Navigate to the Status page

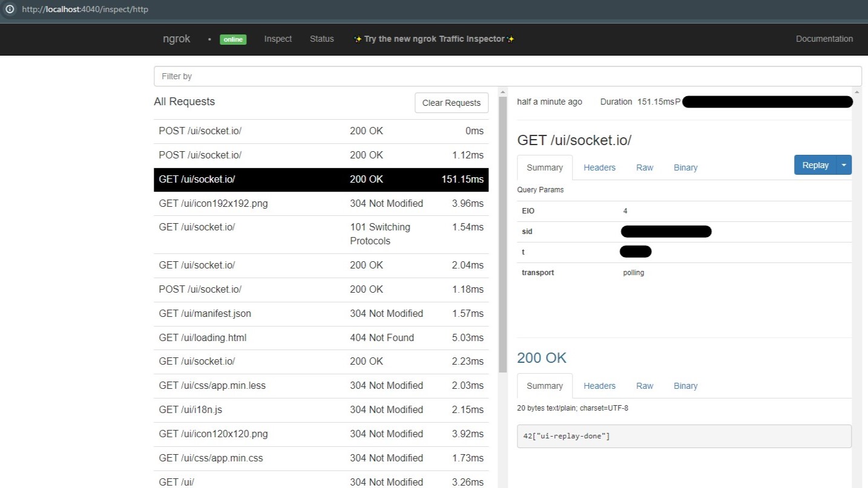coord(321,39)
